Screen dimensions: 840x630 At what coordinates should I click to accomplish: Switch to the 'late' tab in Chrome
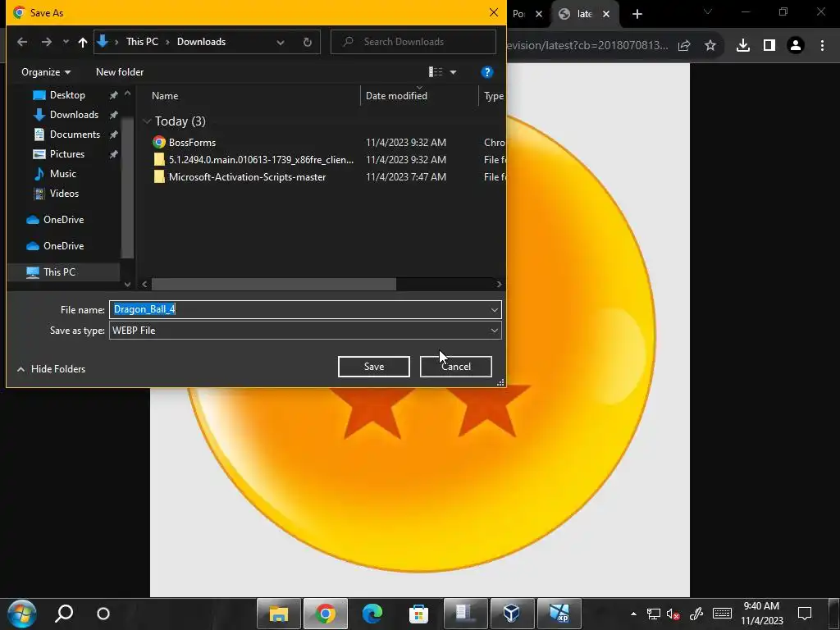pos(584,14)
